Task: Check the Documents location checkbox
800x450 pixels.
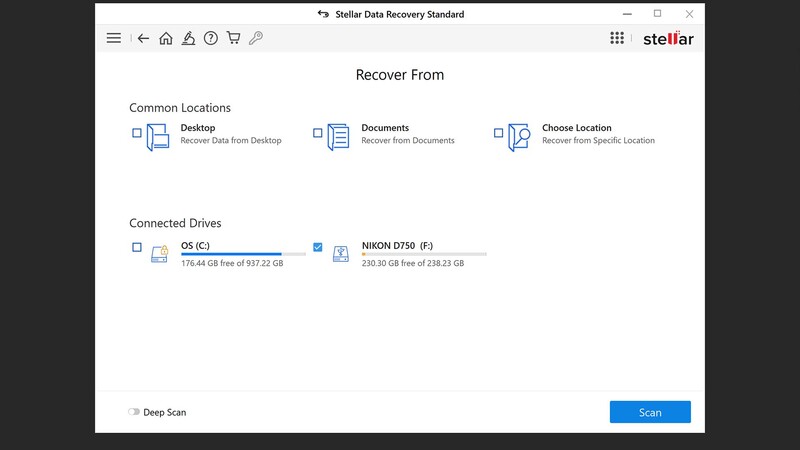Action: [x=317, y=133]
